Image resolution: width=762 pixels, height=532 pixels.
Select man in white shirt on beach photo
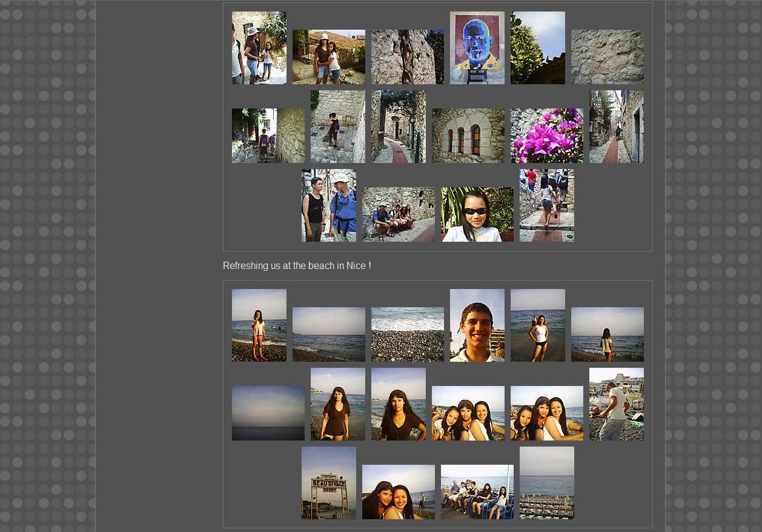(616, 404)
